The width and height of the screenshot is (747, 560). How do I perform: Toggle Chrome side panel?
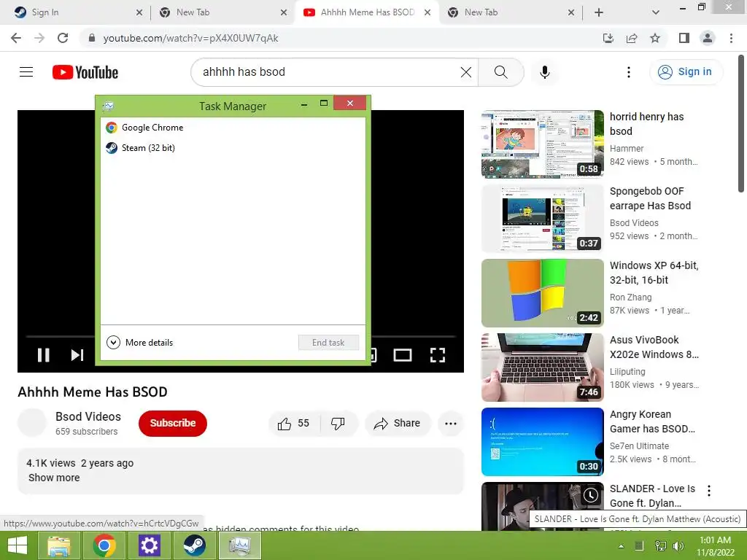tap(684, 38)
